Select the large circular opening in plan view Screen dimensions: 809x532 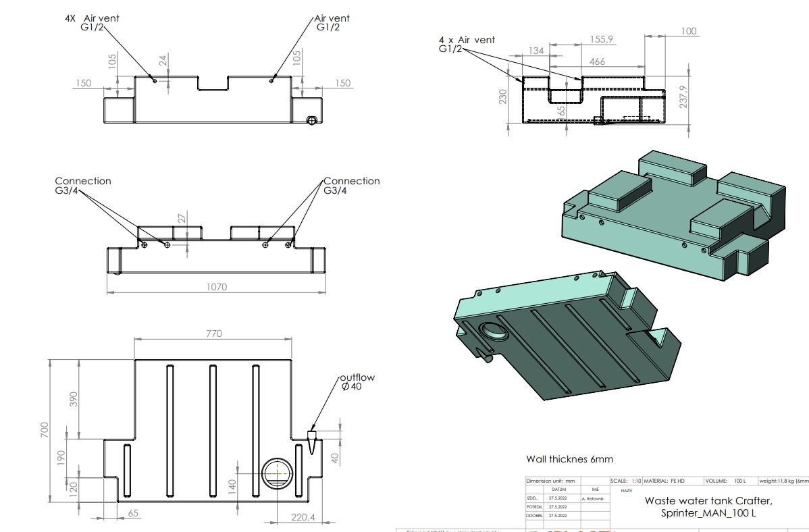[277, 473]
